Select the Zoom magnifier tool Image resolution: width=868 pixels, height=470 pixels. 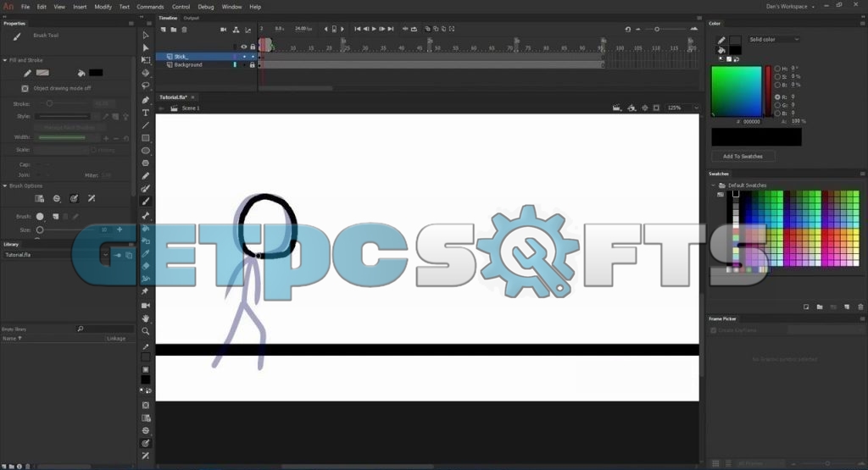(146, 331)
